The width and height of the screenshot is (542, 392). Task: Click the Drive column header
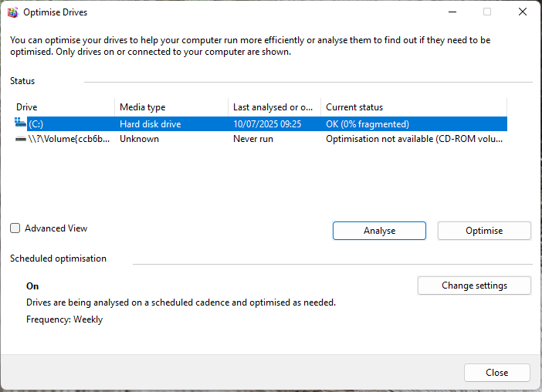pyautogui.click(x=27, y=107)
